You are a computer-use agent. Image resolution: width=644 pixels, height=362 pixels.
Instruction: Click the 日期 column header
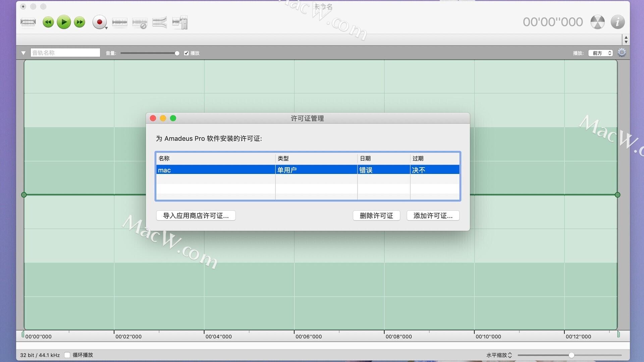[384, 158]
